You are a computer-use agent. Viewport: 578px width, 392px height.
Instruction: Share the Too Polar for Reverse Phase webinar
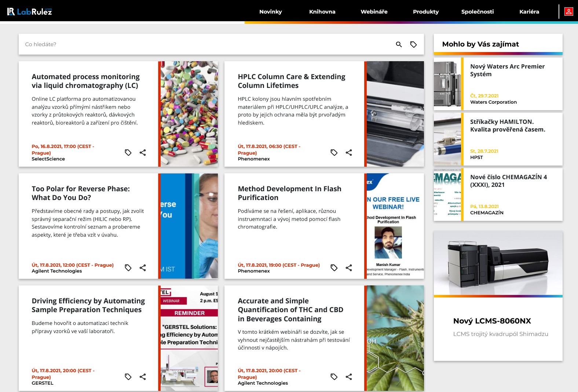coord(143,268)
